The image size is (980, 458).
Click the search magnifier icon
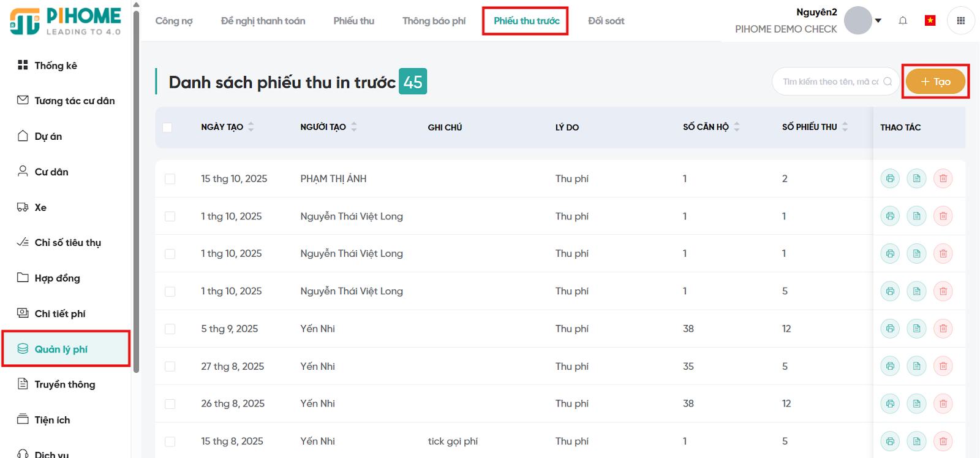(888, 82)
